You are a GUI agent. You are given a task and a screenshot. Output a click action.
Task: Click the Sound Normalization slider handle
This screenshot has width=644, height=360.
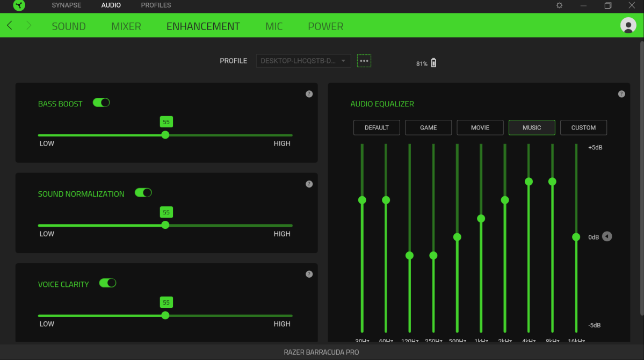[x=165, y=225]
